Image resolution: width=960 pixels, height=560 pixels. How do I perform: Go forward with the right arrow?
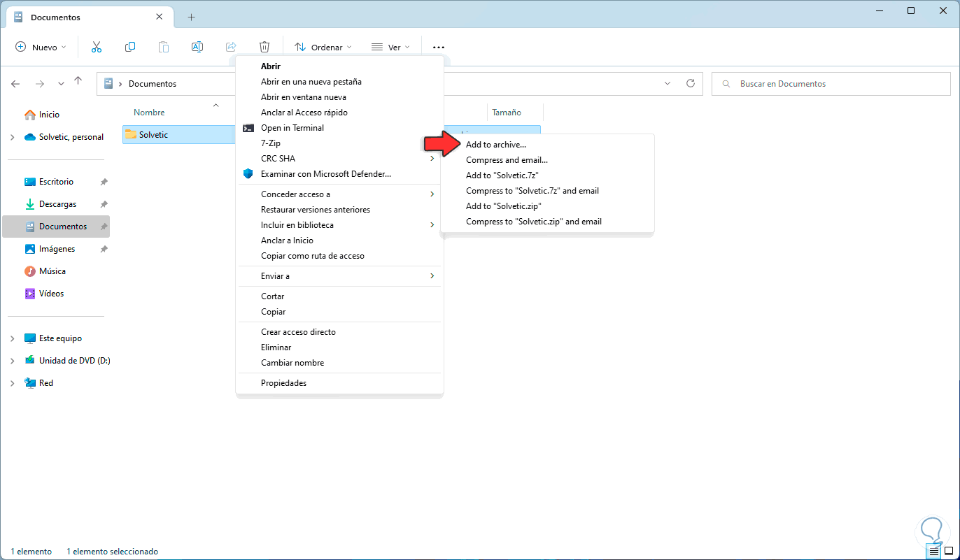pyautogui.click(x=40, y=83)
